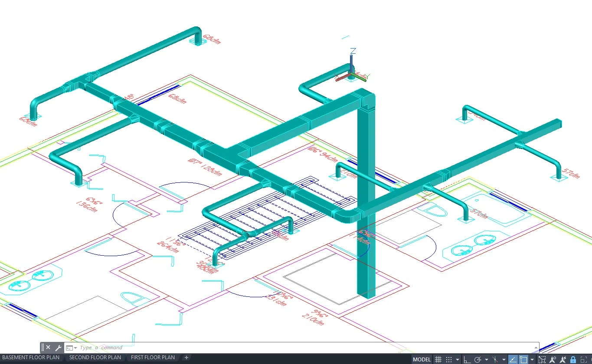The width and height of the screenshot is (592, 364).
Task: Toggle object snap tracking
Action: 513,360
